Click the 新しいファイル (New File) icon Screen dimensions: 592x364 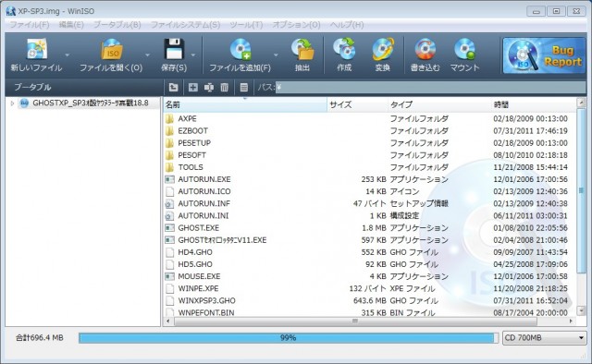[37, 49]
